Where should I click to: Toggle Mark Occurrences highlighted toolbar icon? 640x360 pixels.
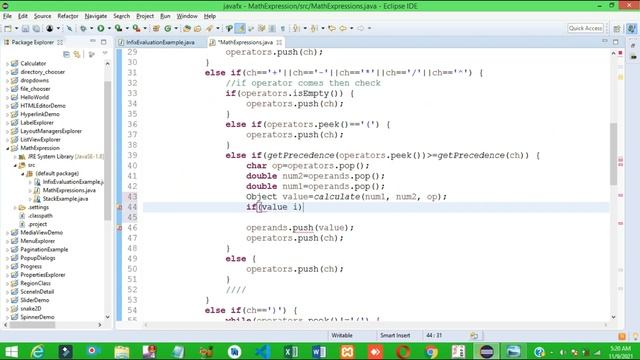click(x=240, y=29)
